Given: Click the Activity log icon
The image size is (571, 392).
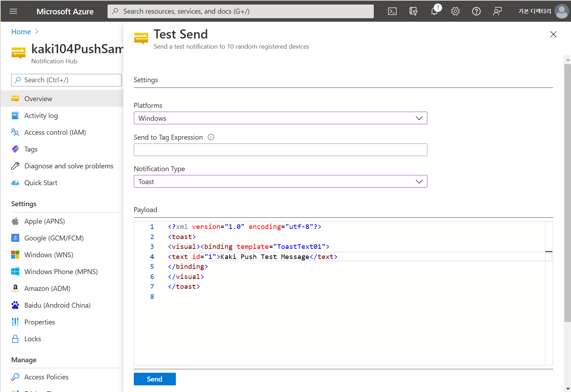Looking at the screenshot, I should (15, 115).
